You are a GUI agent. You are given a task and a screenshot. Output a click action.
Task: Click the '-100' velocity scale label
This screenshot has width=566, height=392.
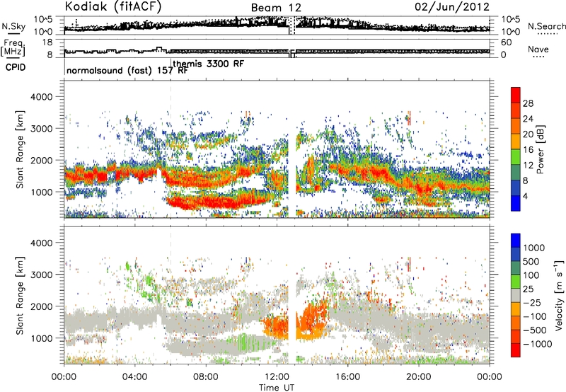tap(536, 316)
